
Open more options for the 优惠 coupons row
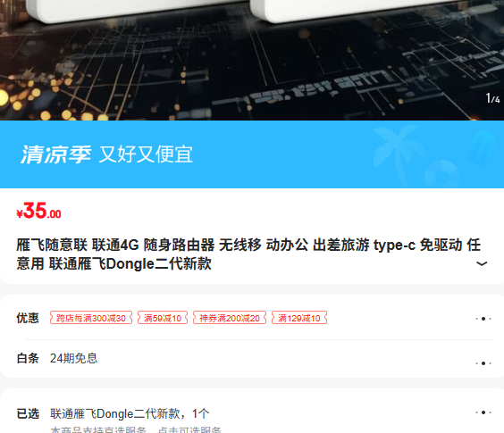(x=483, y=319)
